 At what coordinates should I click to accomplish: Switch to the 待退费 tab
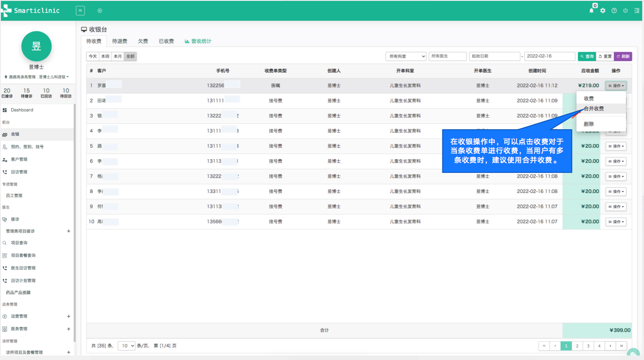pyautogui.click(x=120, y=41)
